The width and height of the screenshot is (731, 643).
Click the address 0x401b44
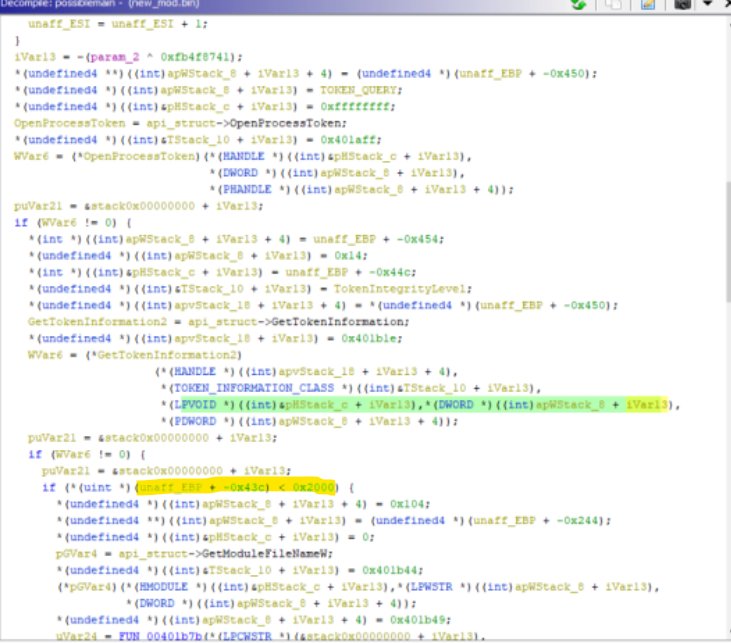389,570
